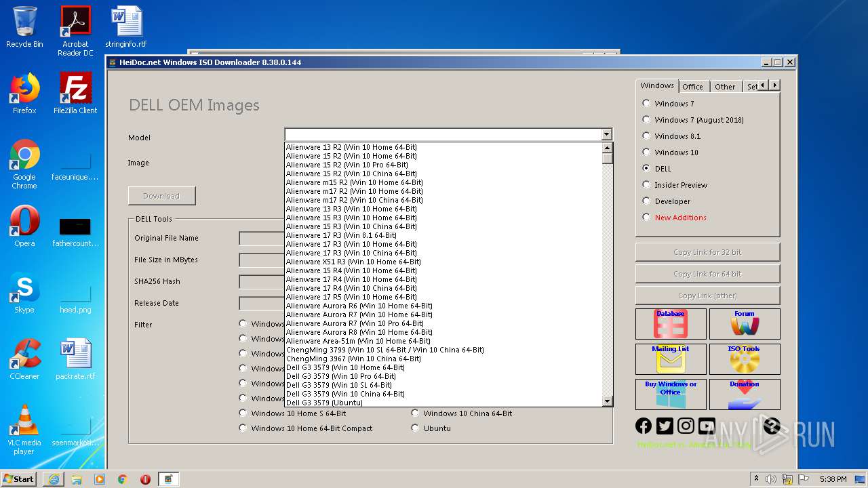The width and height of the screenshot is (868, 488).
Task: Open FileZilla Client desktop shortcut
Action: pyautogui.click(x=75, y=94)
